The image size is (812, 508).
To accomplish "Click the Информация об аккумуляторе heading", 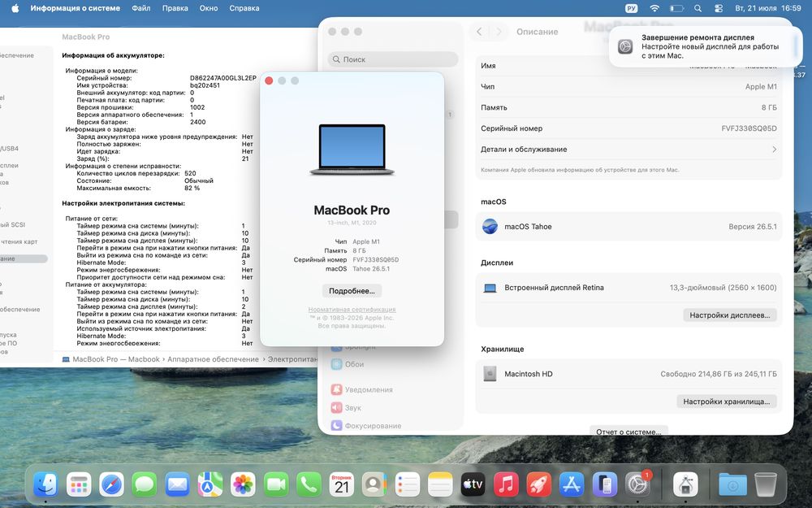I will 113,55.
